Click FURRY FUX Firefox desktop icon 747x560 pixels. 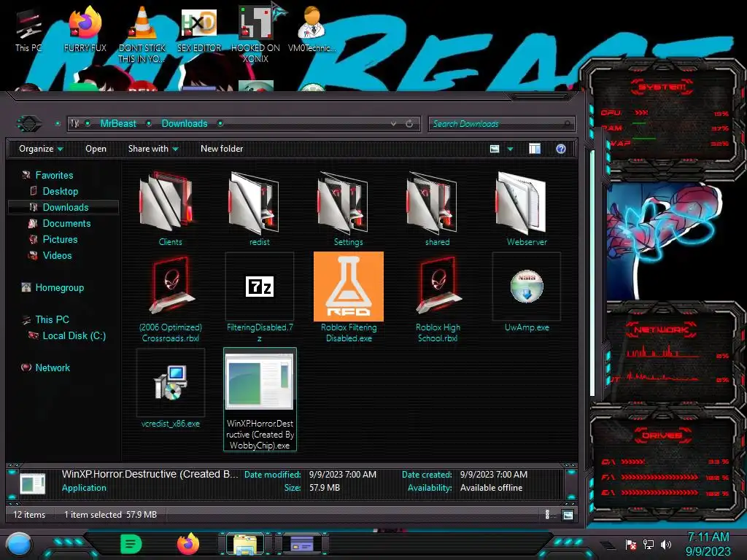85,29
